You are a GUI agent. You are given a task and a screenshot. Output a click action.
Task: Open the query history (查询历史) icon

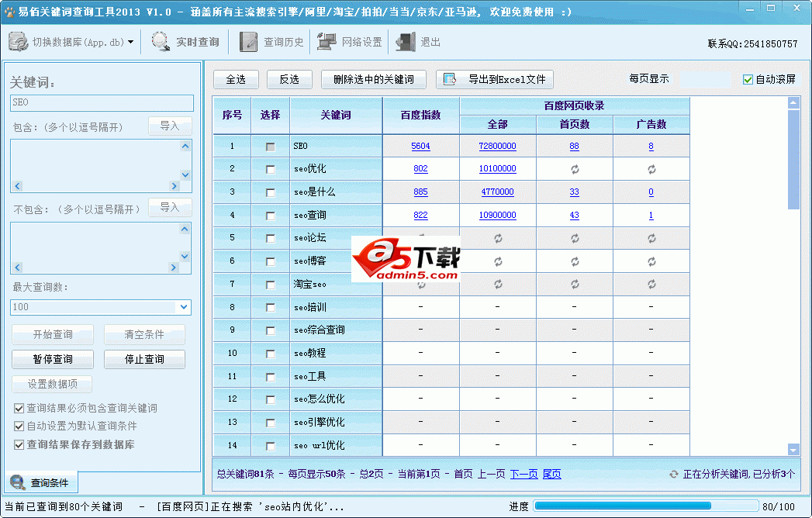tap(248, 42)
